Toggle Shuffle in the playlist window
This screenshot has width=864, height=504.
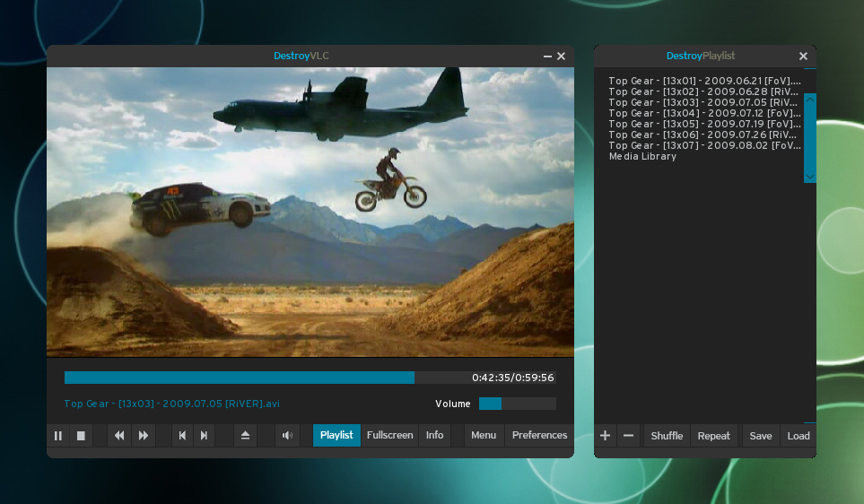[667, 436]
